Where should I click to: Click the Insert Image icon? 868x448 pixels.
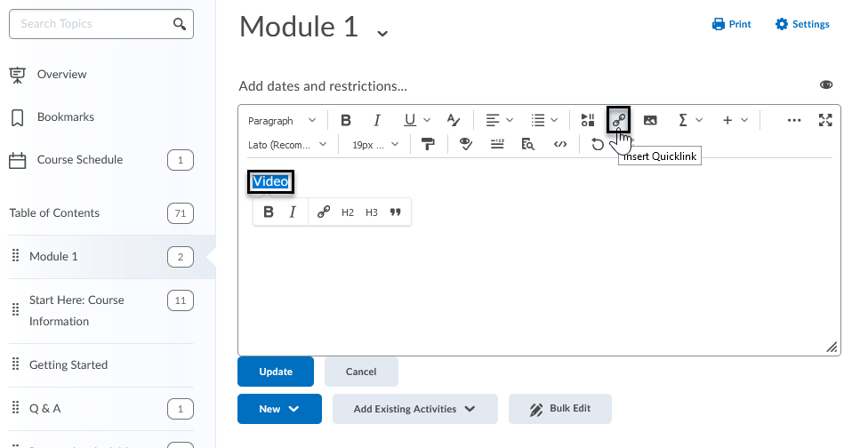[x=650, y=120]
